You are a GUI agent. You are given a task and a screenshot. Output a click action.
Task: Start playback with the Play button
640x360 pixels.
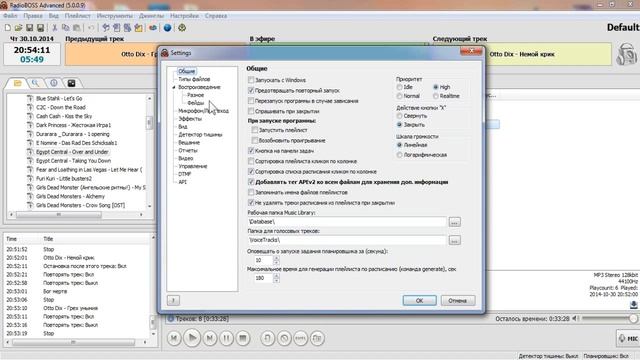192,338
